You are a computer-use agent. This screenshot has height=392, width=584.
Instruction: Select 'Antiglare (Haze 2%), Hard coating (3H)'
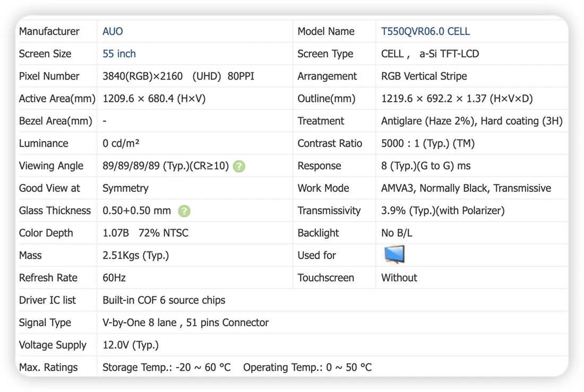pos(471,121)
